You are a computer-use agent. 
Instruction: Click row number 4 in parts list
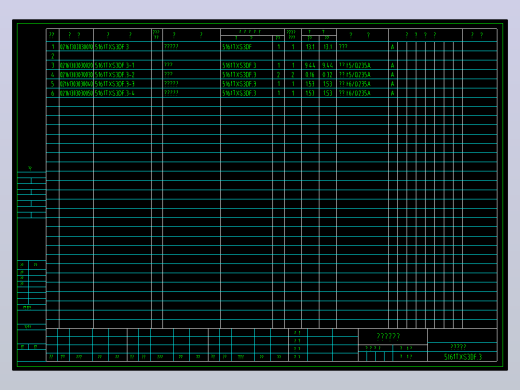(53, 75)
